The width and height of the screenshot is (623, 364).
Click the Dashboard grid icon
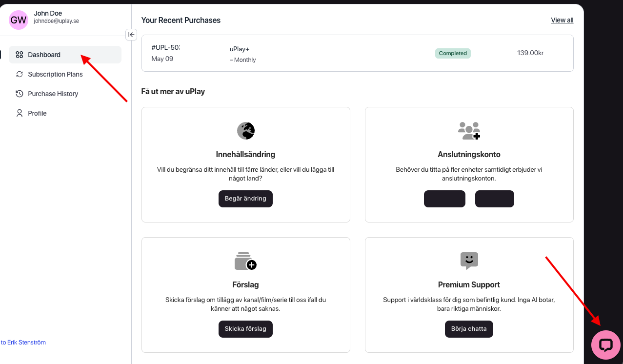(20, 55)
